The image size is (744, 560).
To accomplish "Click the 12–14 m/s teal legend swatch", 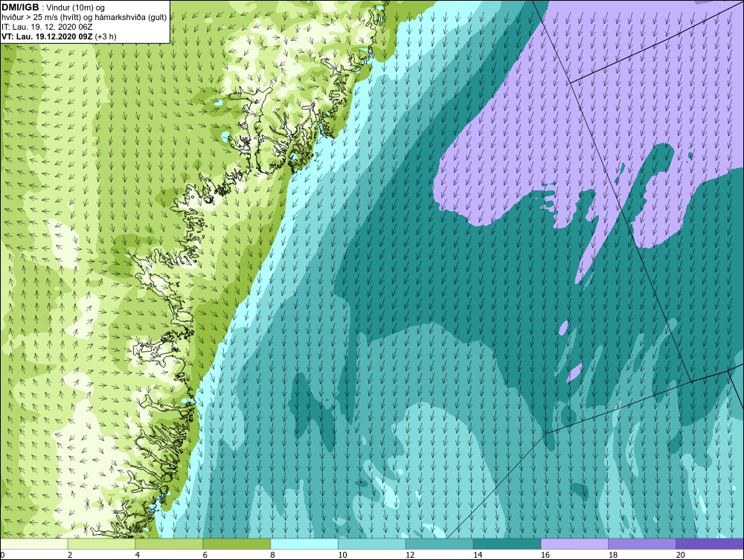I will 440,544.
